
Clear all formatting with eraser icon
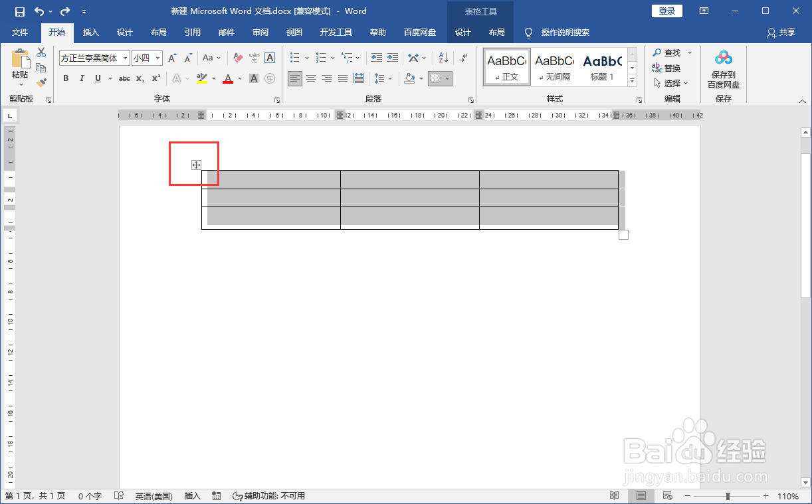pyautogui.click(x=239, y=58)
